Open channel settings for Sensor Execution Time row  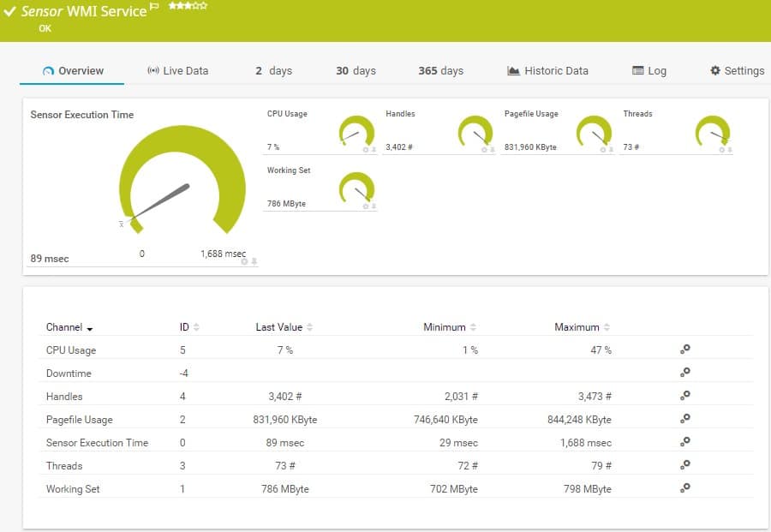[x=685, y=441]
